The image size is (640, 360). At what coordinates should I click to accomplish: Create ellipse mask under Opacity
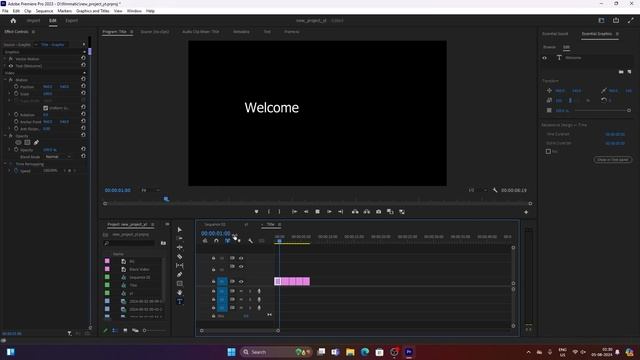18,142
